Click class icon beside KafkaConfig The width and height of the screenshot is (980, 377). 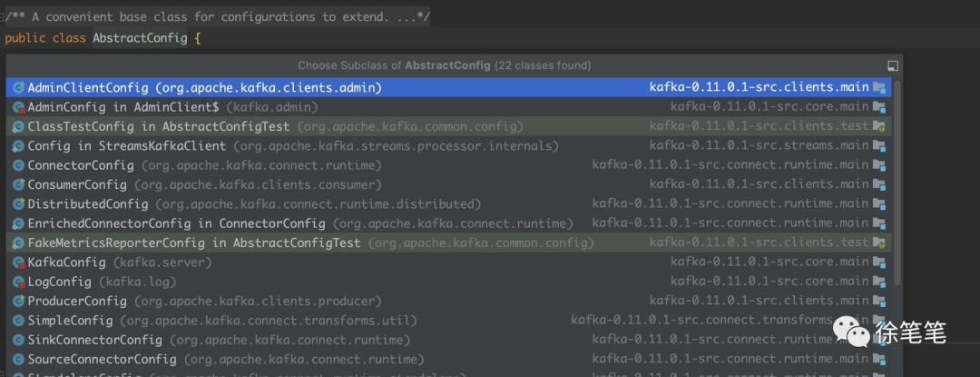pos(19,263)
